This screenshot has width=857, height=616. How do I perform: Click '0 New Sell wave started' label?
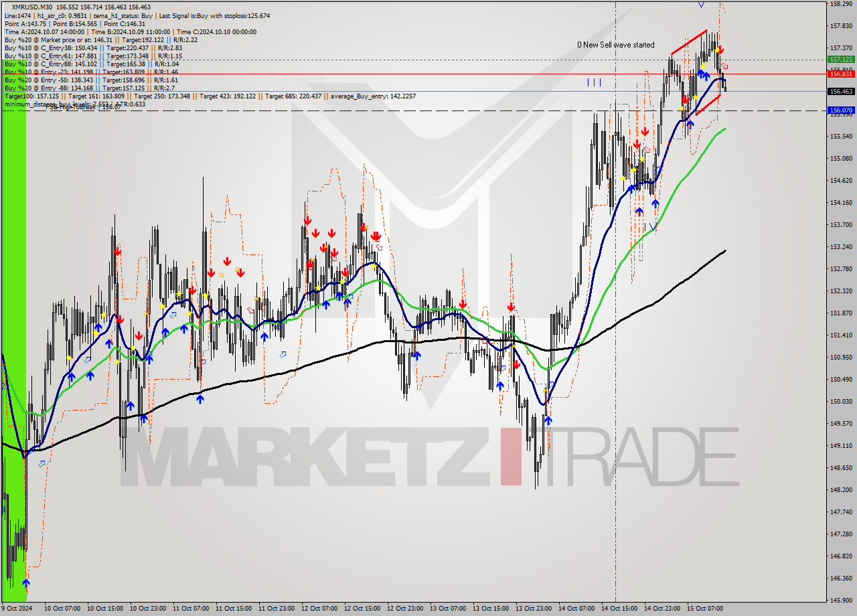click(616, 45)
